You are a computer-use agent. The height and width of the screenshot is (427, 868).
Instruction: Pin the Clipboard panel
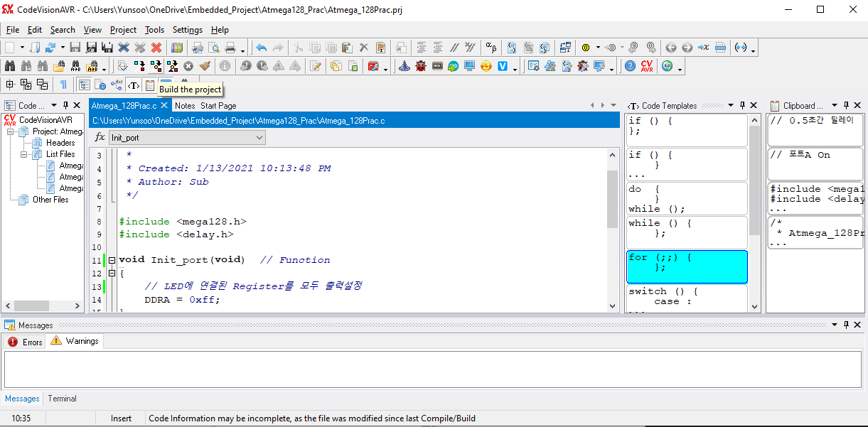point(847,105)
